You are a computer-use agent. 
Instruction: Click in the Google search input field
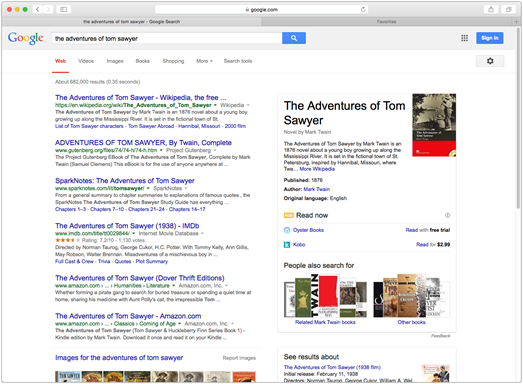coord(167,38)
